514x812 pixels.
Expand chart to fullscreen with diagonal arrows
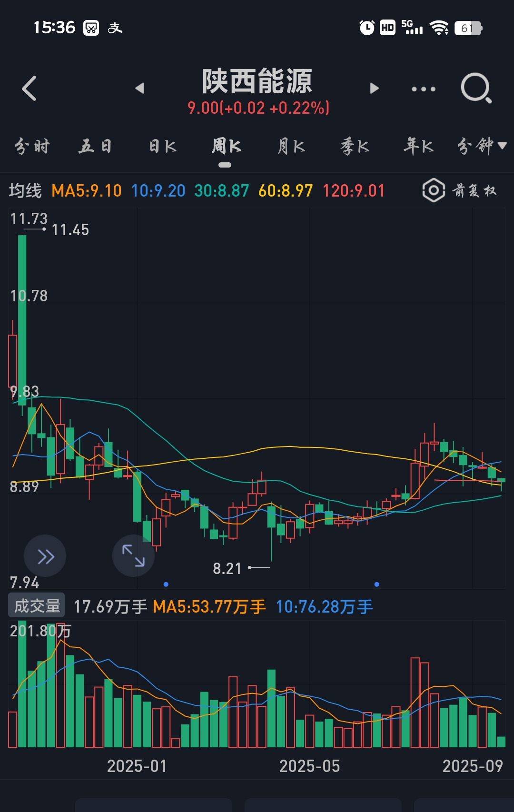coord(133,556)
